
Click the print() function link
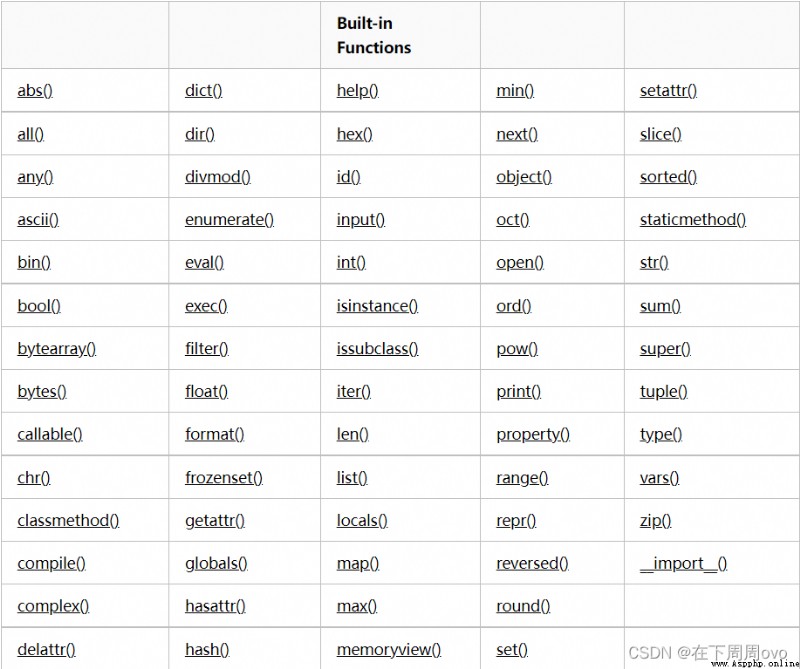click(x=518, y=392)
